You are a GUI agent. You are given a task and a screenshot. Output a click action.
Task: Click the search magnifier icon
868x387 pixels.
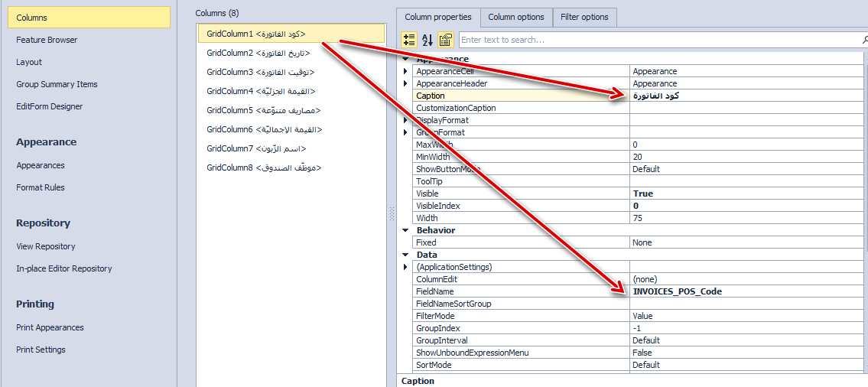(x=859, y=40)
